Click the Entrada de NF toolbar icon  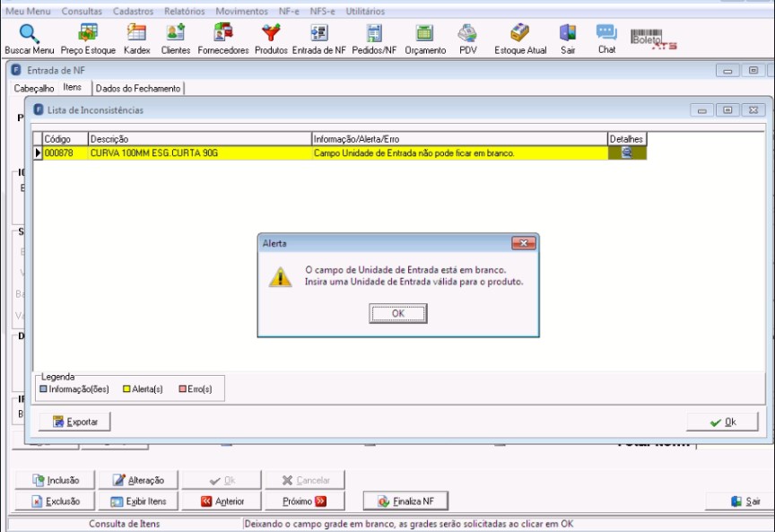click(x=318, y=39)
